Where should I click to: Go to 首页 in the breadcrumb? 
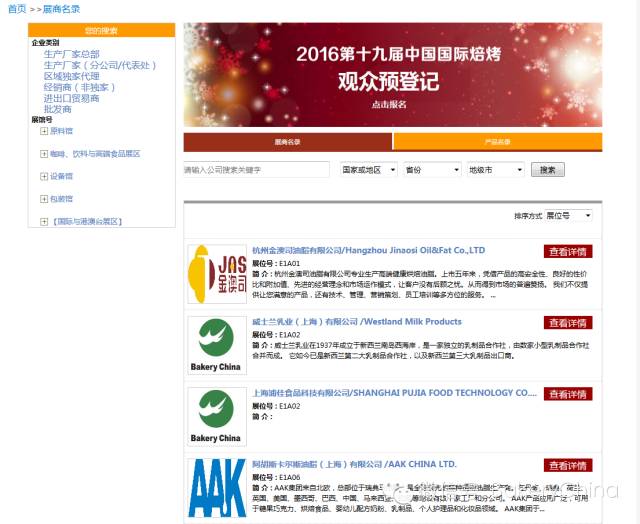(x=17, y=9)
